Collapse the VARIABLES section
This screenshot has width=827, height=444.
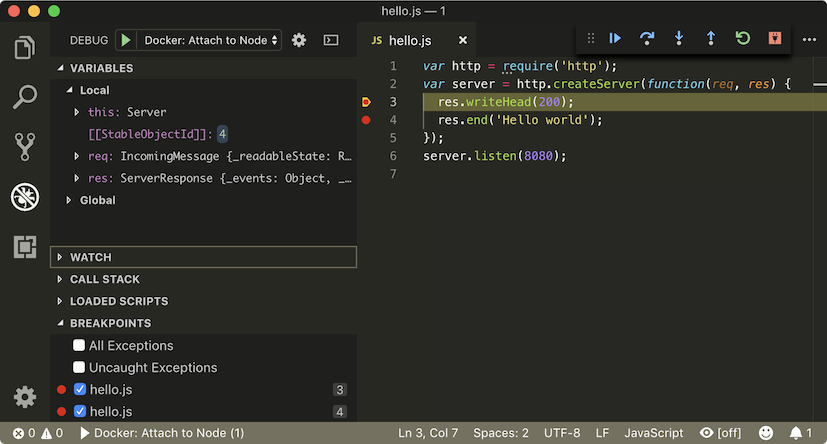click(203, 68)
